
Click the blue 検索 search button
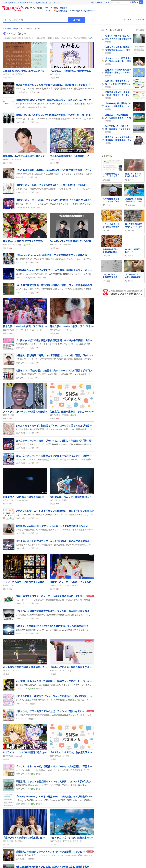click(x=76, y=20)
